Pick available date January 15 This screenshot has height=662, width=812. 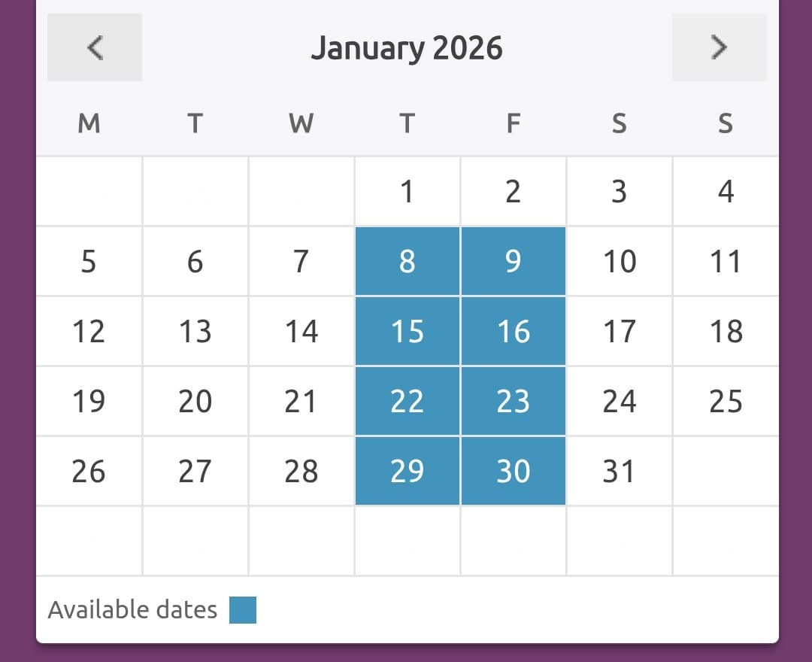[407, 331]
